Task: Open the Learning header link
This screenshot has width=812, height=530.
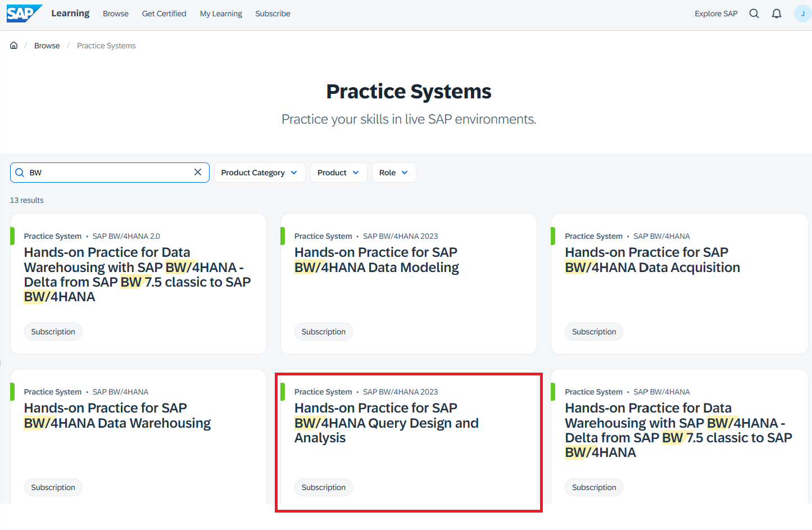Action: pyautogui.click(x=70, y=13)
